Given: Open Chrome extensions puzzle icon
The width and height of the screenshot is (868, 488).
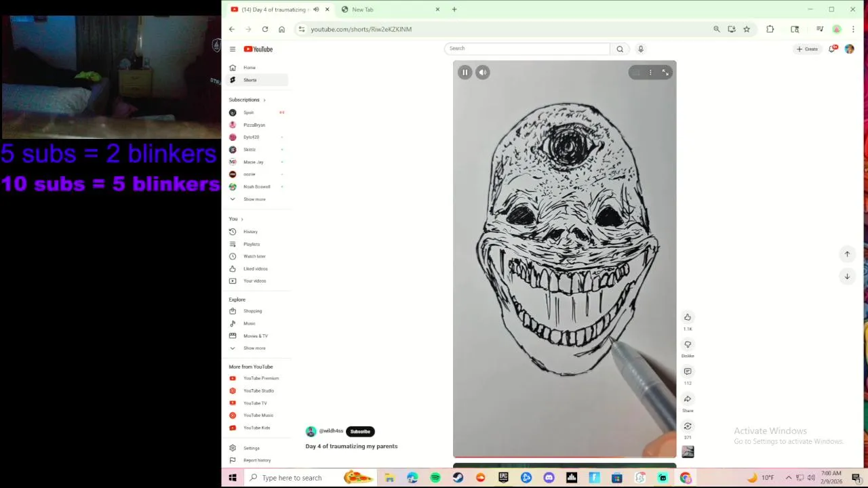Looking at the screenshot, I should [x=770, y=29].
